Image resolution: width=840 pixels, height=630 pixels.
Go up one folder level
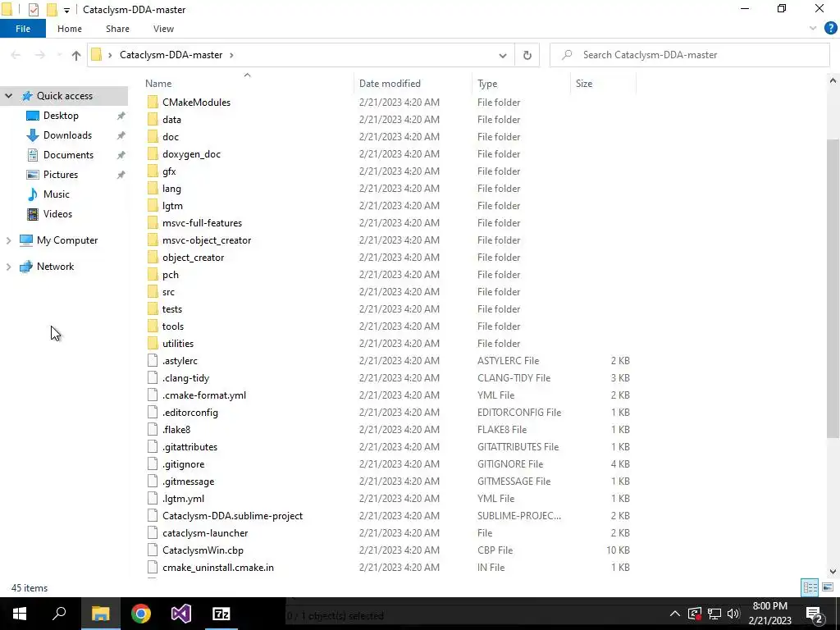[x=76, y=55]
